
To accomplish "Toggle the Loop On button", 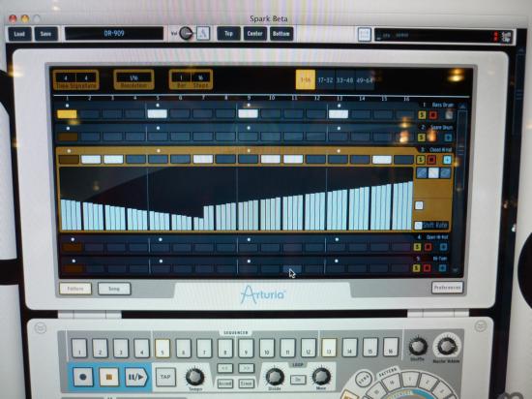I will (x=298, y=380).
